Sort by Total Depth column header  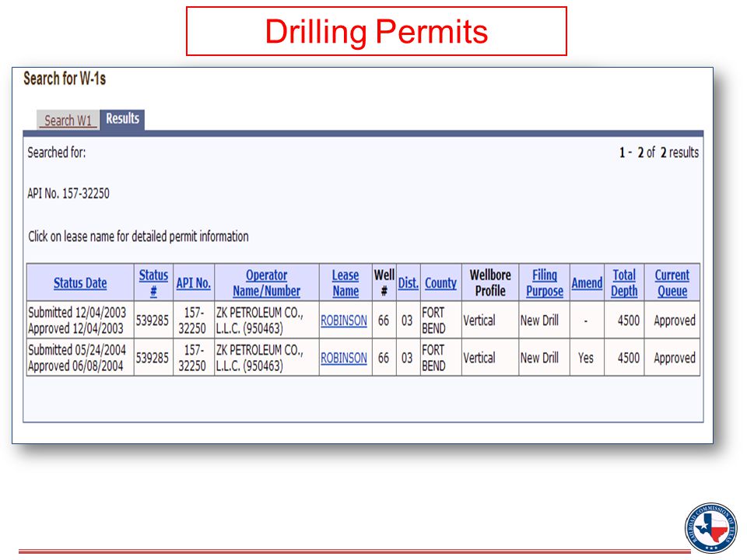(624, 283)
